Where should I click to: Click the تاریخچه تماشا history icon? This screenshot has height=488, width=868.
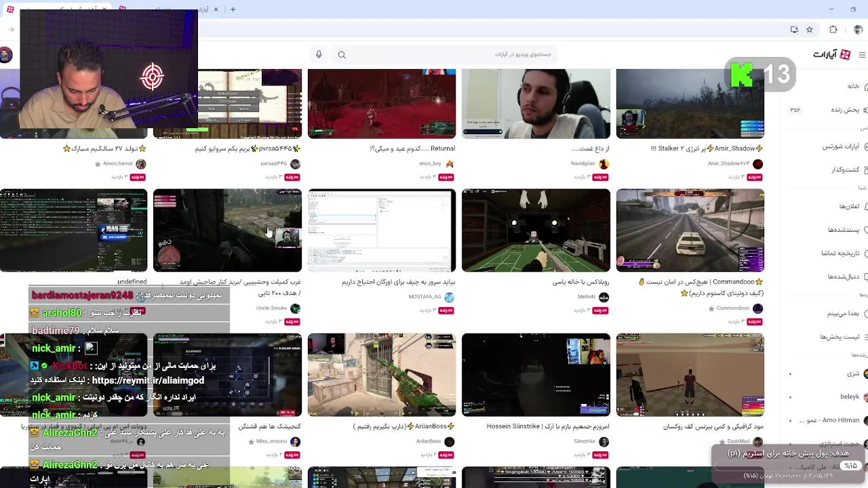click(865, 253)
